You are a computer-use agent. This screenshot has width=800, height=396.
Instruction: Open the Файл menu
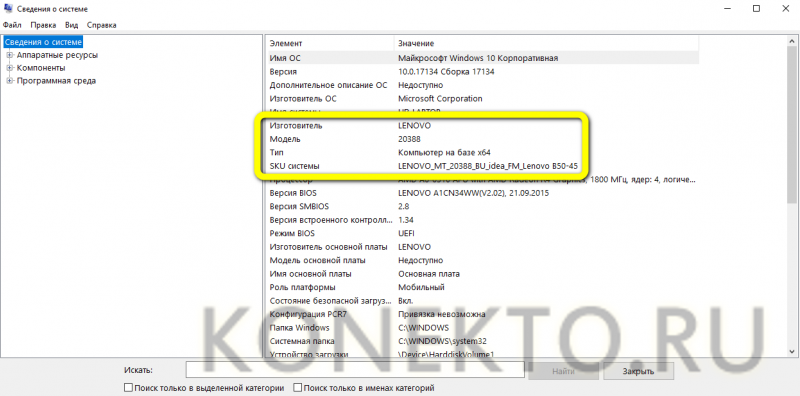[12, 25]
